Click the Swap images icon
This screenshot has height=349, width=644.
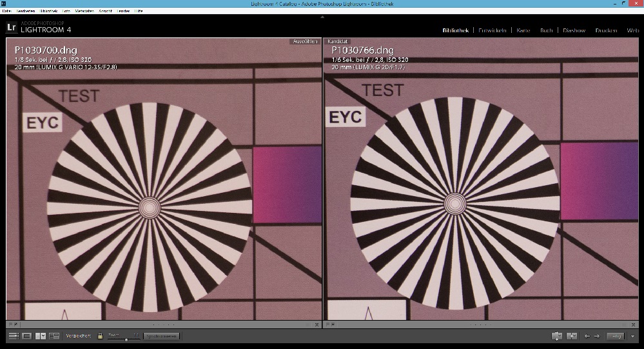557,336
